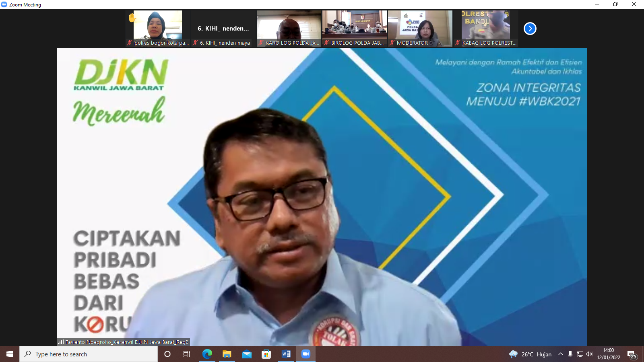The image size is (644, 362).
Task: Click the Zoom app icon in taskbar
Action: coord(306,354)
